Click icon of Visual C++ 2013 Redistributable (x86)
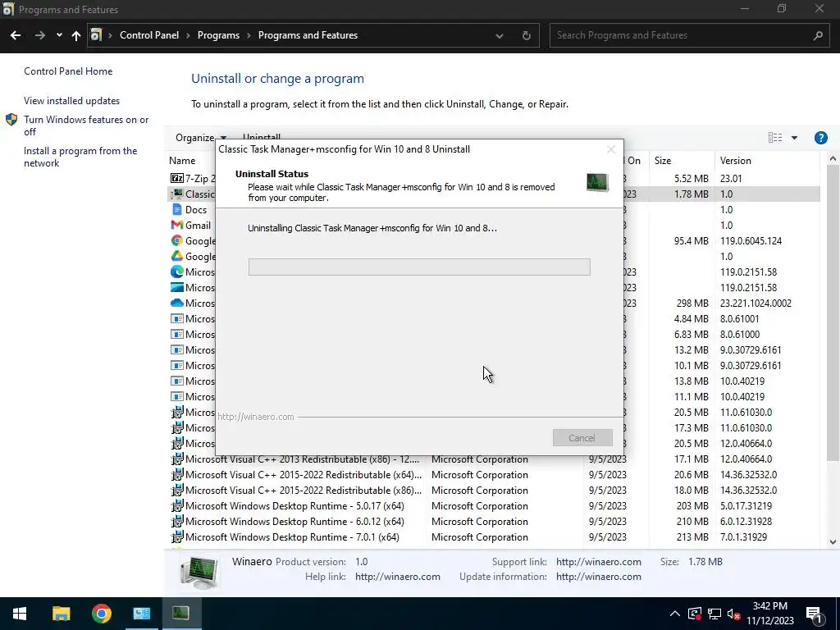This screenshot has width=840, height=630. coord(177,459)
